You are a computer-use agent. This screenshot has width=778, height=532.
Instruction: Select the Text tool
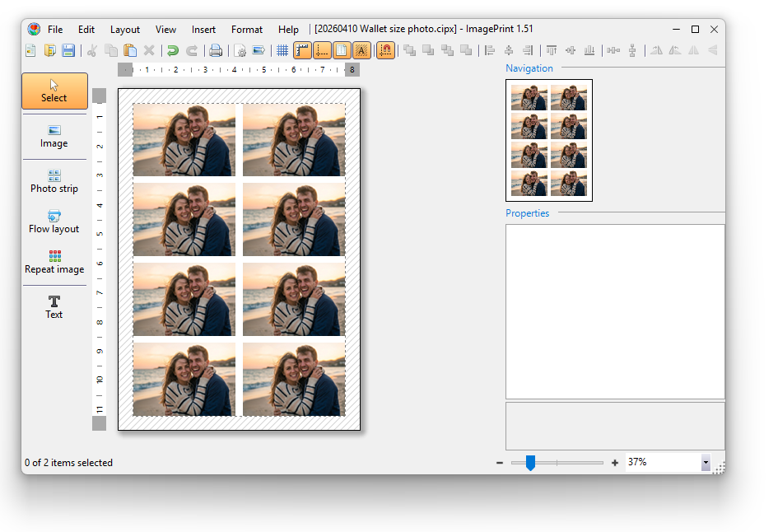tap(54, 306)
